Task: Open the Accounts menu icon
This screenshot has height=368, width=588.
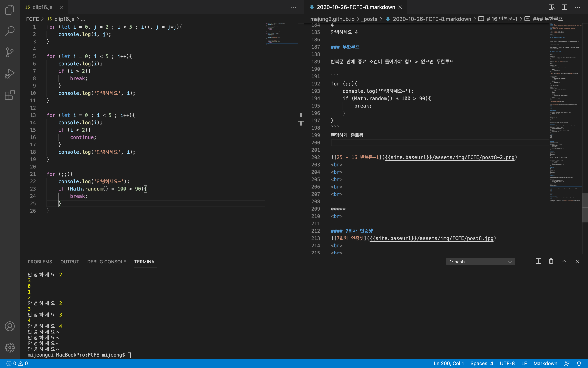Action: (10, 326)
